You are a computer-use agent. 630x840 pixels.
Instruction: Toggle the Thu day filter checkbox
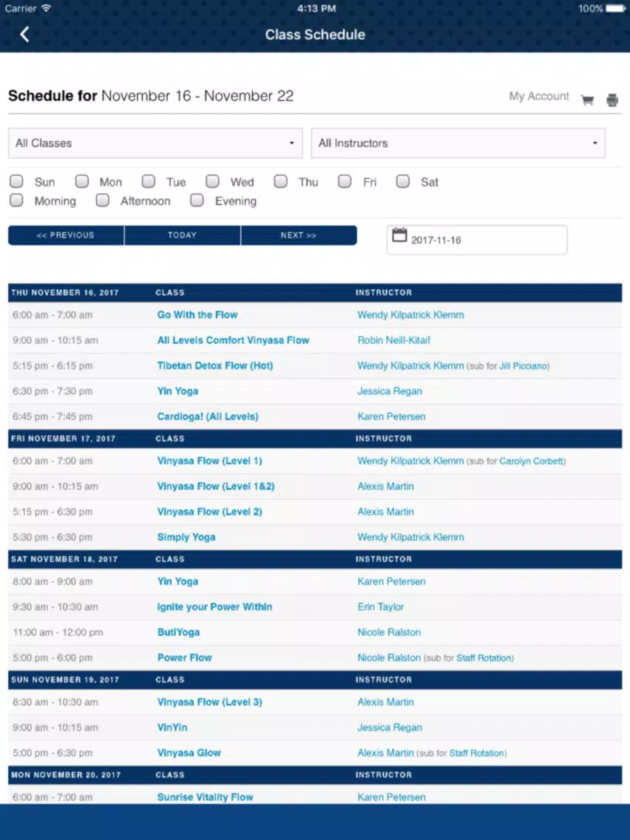tap(281, 181)
